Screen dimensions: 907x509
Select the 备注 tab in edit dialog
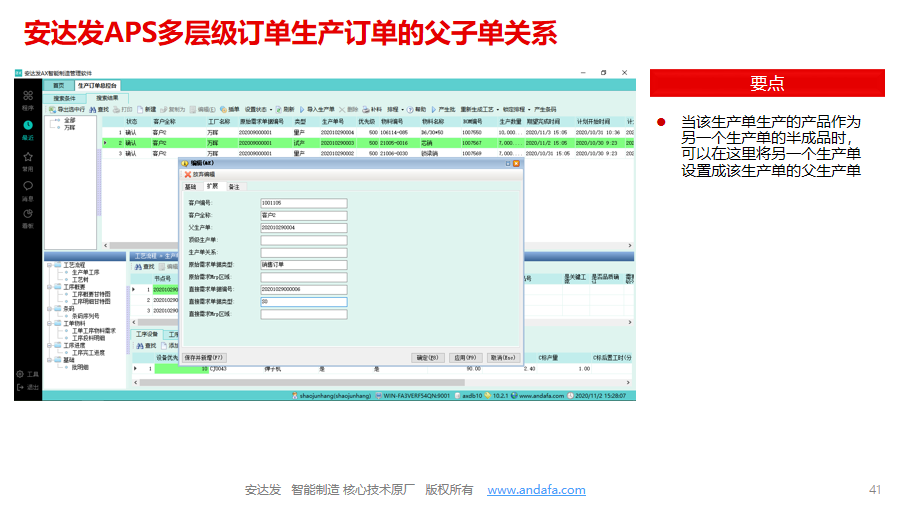click(234, 187)
